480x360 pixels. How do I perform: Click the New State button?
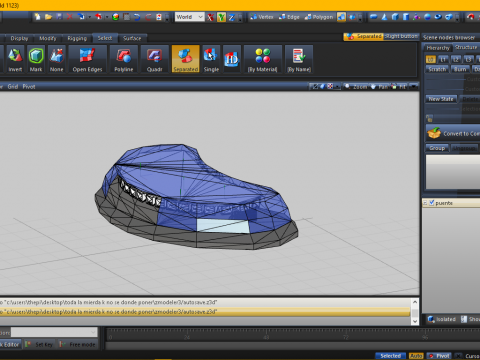pos(441,99)
